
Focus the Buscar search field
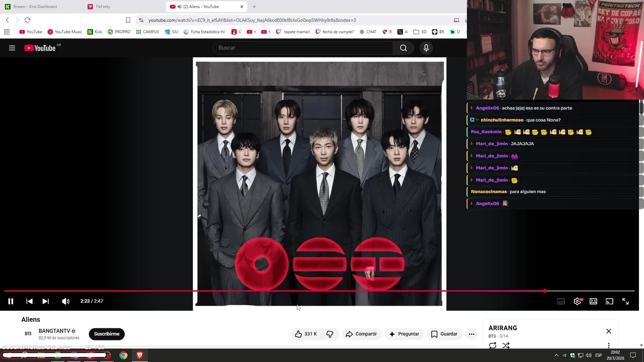coord(304,48)
